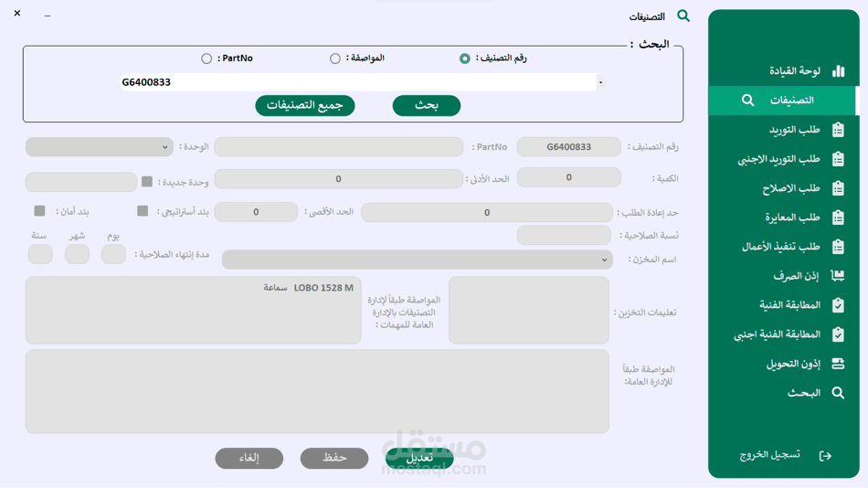The width and height of the screenshot is (868, 488).
Task: Click the إذن الصرف issue icon
Action: [x=838, y=276]
